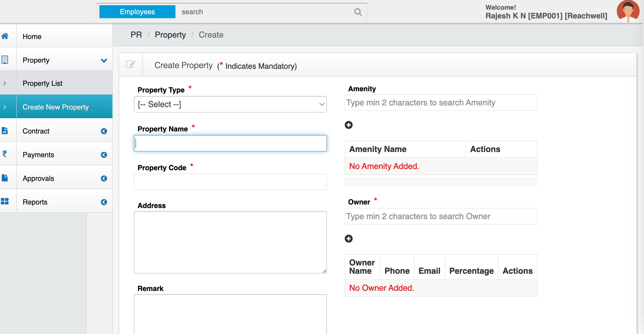Click the Home house icon in sidebar
Screen dimensions: 644x334
[5, 36]
